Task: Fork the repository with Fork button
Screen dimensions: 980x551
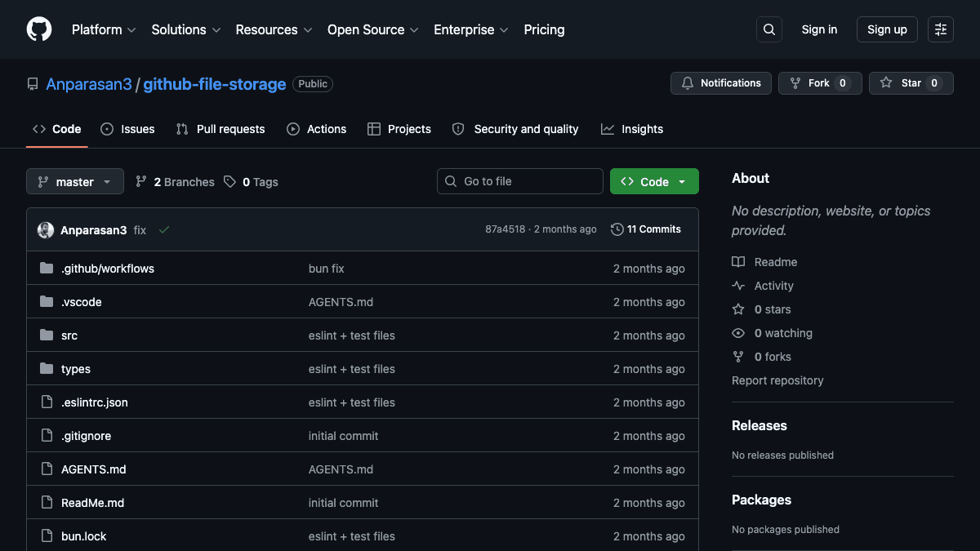Action: [x=820, y=83]
